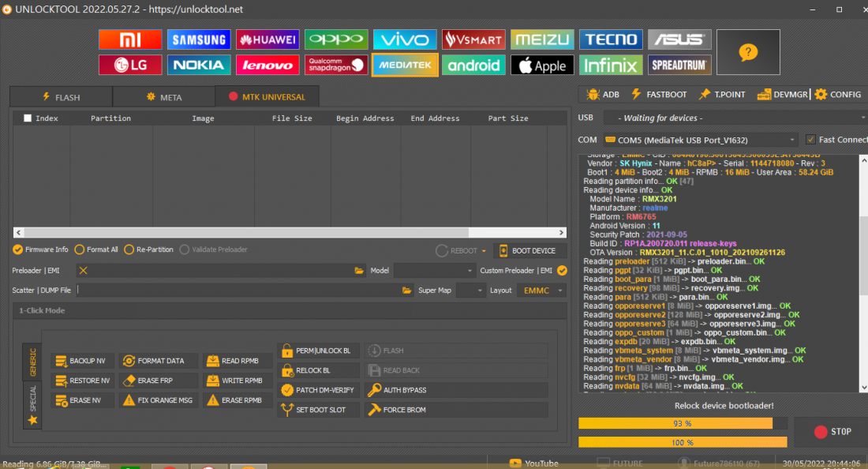
Task: Toggle the REBOOT option circle
Action: click(442, 251)
